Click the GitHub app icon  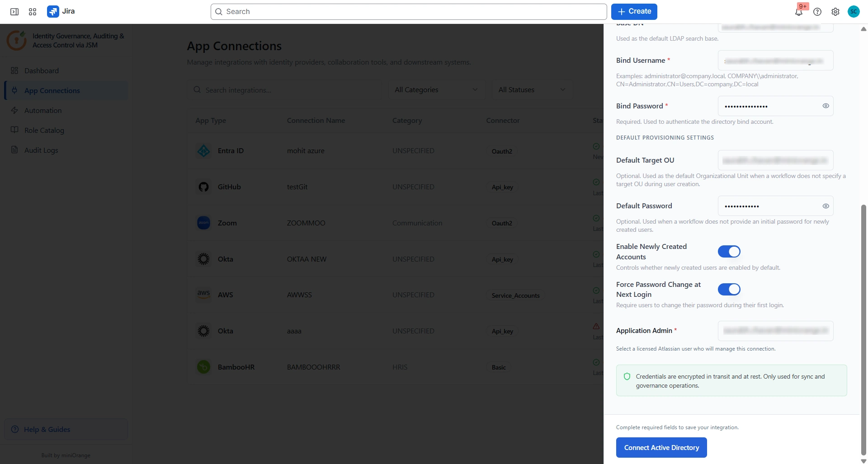click(x=204, y=187)
